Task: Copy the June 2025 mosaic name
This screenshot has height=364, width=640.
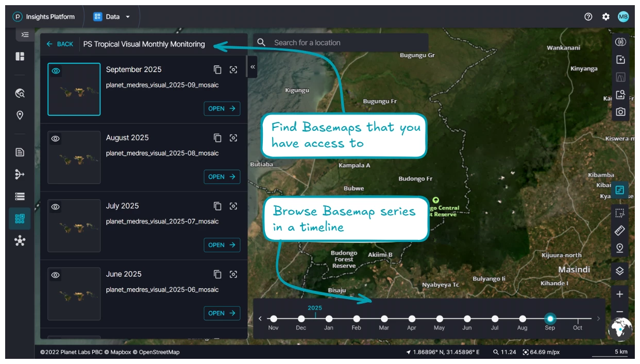Action: [217, 274]
